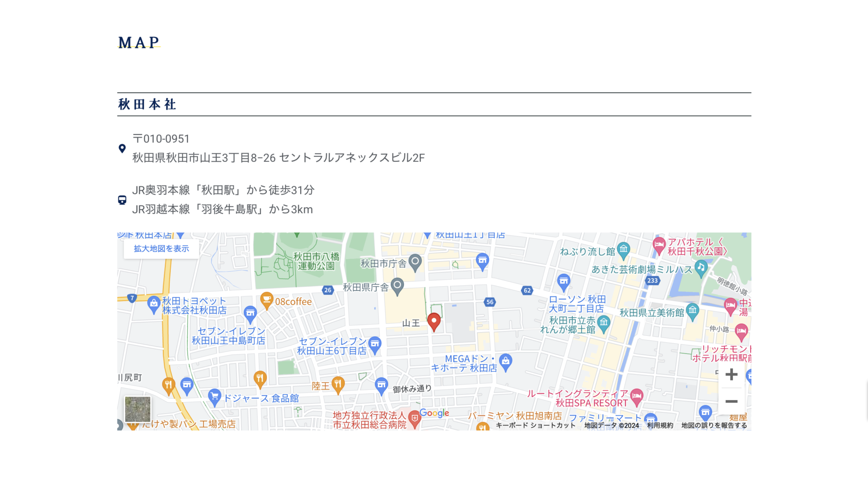Image resolution: width=868 pixels, height=480 pixels.
Task: Click the address pin icon beside 〒010-0951
Action: point(122,148)
